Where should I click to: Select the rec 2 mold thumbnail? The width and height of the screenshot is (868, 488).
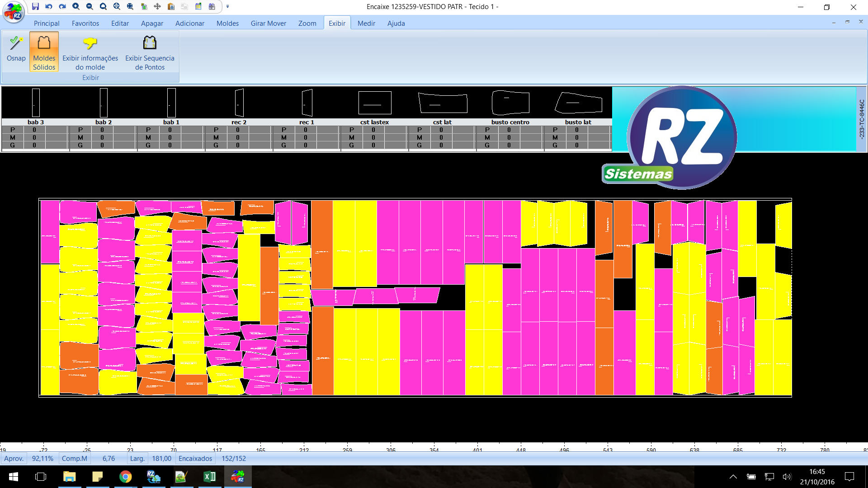click(x=239, y=103)
